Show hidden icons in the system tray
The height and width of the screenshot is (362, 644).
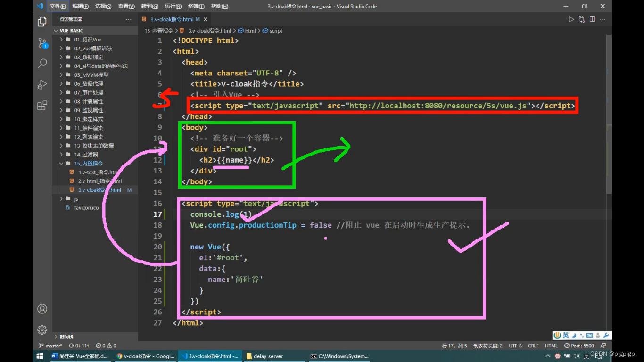click(x=549, y=356)
